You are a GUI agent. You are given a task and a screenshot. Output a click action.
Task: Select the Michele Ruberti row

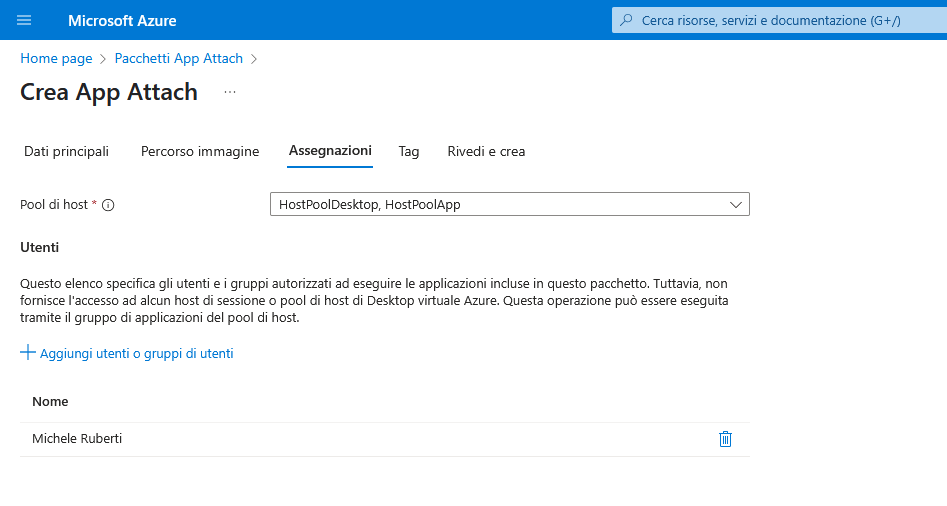coord(385,439)
